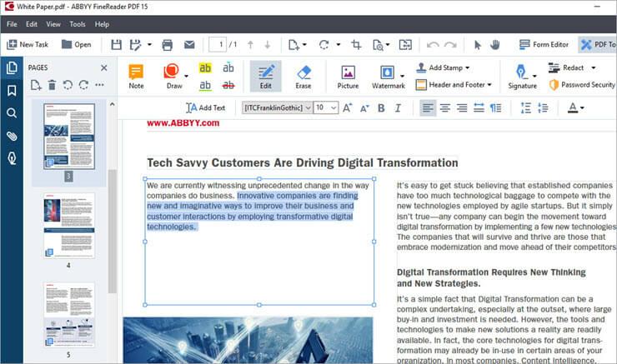Click the page number input field
This screenshot has width=617, height=364.
[218, 44]
